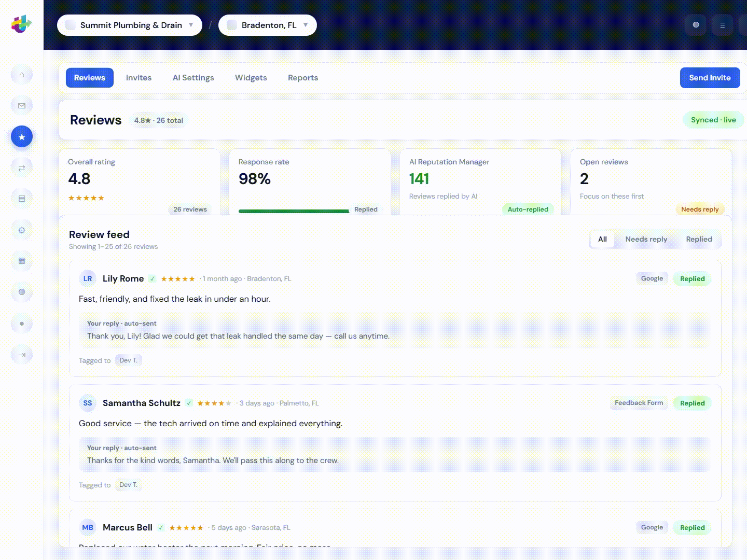Select the All filter in review feed
Screen dimensions: 747x560
coord(602,239)
